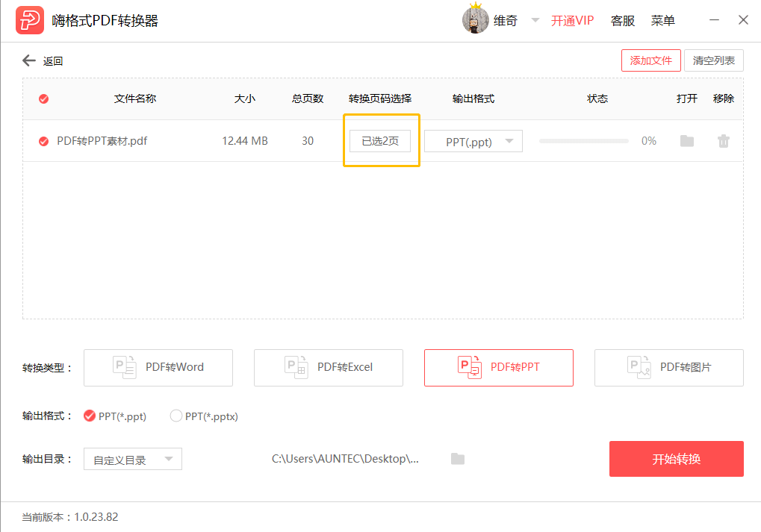
Task: Click the 移除 column header
Action: click(x=724, y=99)
